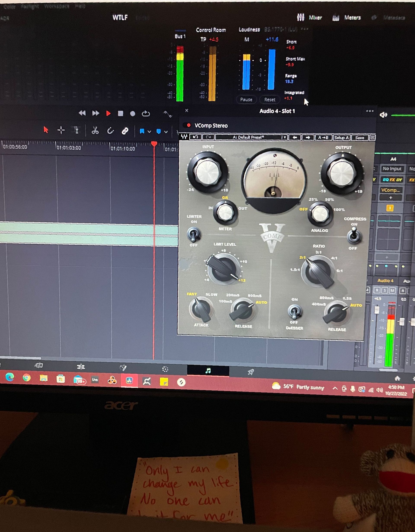Switch to the Color page tab

coord(165,369)
